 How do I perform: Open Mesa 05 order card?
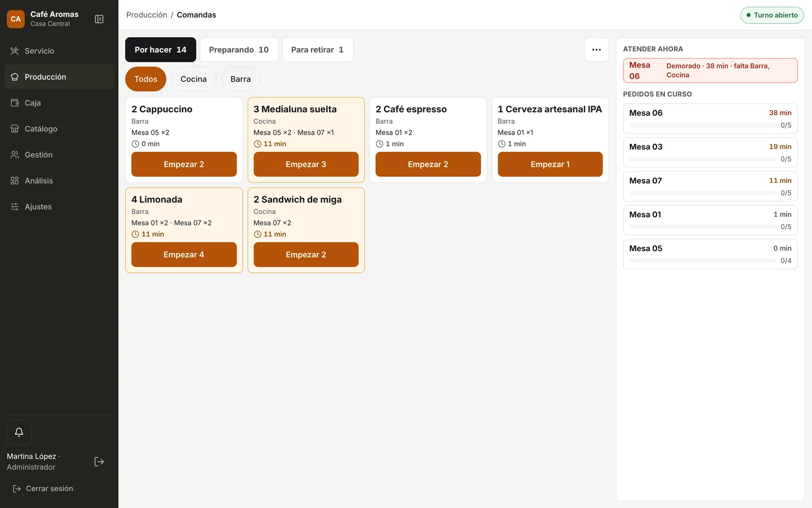click(710, 254)
